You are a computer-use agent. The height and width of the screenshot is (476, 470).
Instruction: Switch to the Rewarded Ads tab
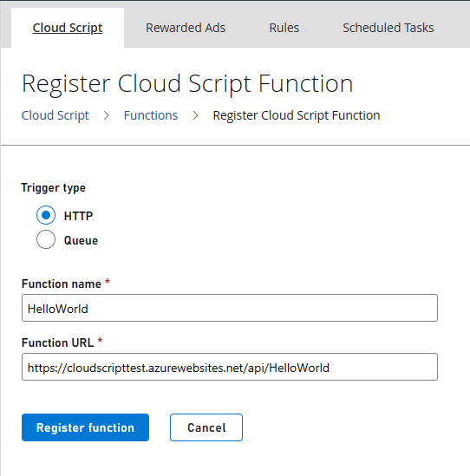coord(186,28)
